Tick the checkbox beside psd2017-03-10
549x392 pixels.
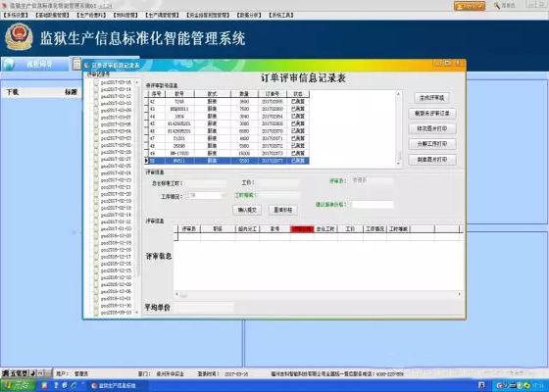tap(96, 104)
